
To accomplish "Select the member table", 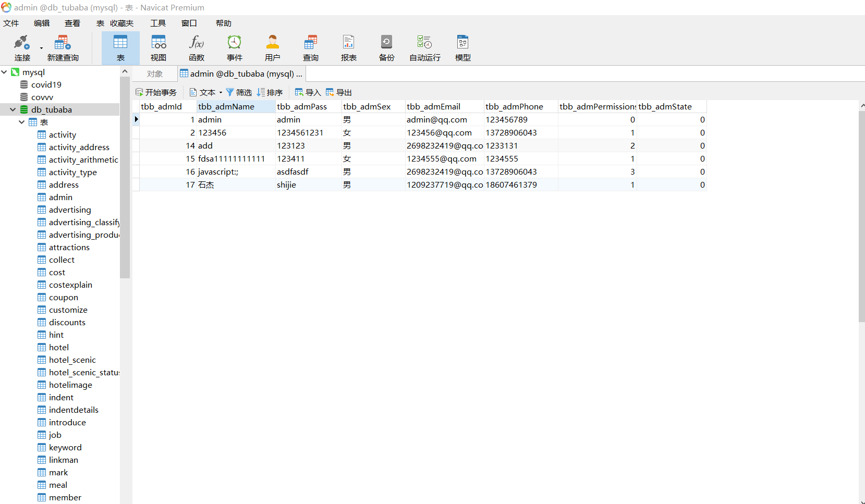I will [65, 497].
